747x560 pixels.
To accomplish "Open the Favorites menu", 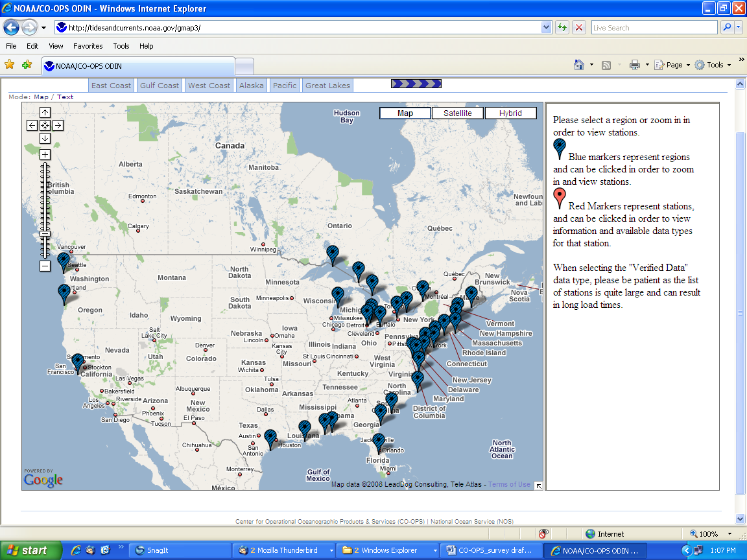I will [88, 46].
